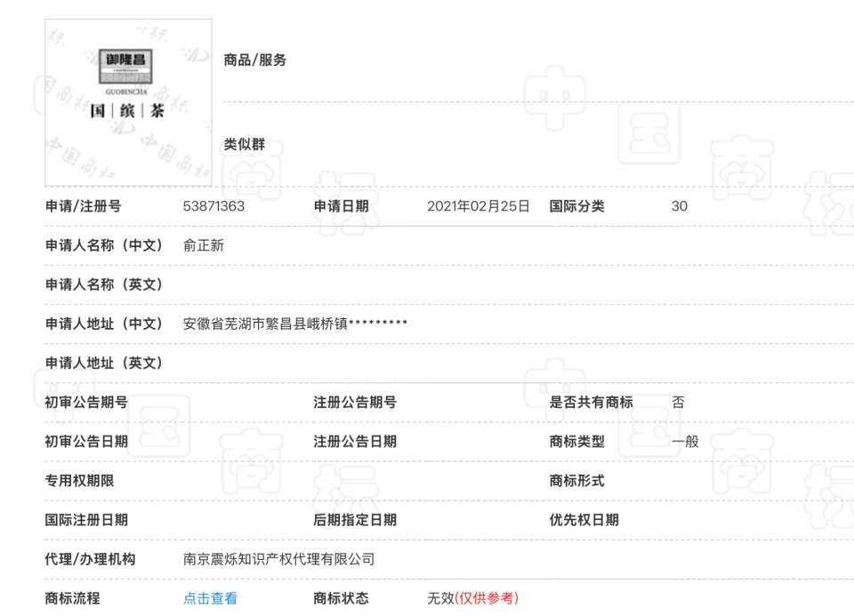Click the 商标形式 label
Image resolution: width=854 pixels, height=616 pixels.
576,481
